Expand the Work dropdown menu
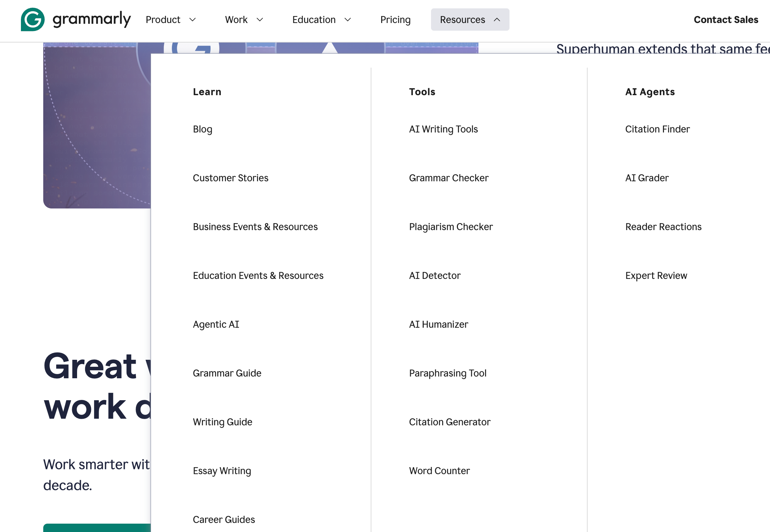Screen dimensions: 770x532 point(244,20)
